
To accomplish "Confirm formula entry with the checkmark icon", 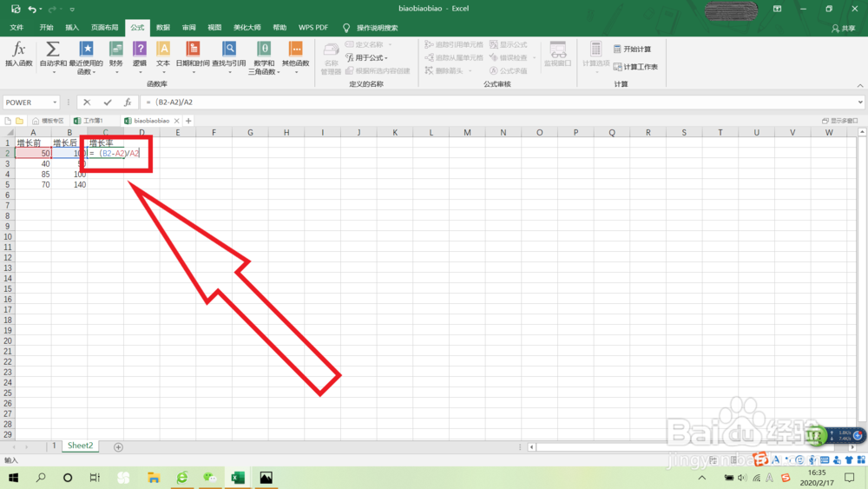I will [x=108, y=102].
